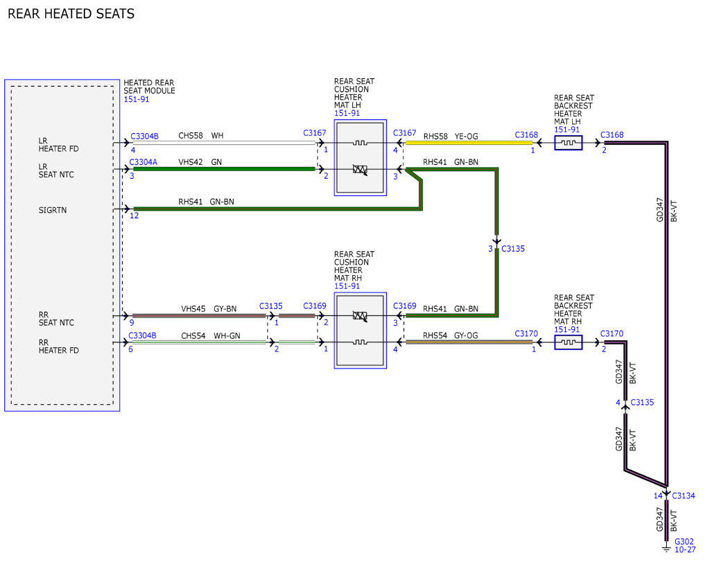Select the backrest heater mat RH resistor symbol
This screenshot has height=562, width=728.
569,342
